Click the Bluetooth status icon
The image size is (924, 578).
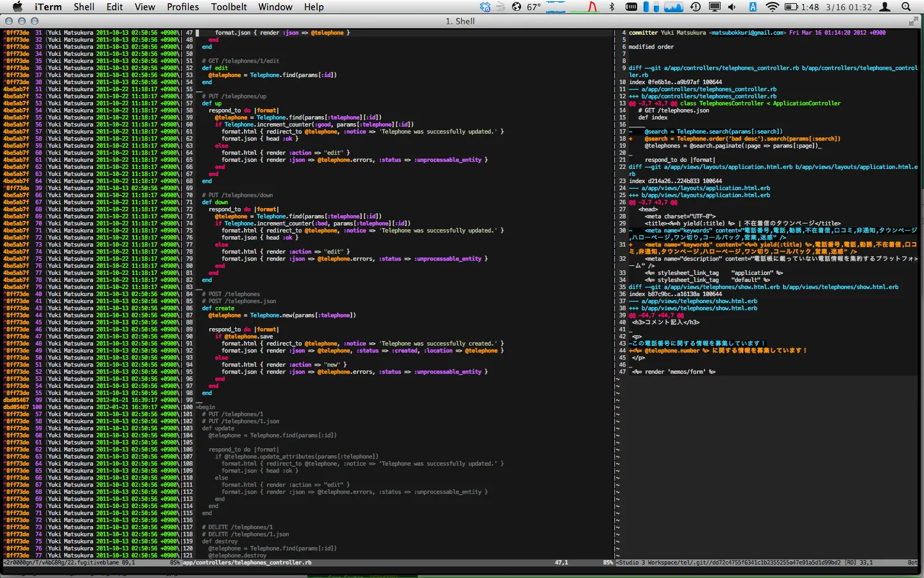coord(612,7)
